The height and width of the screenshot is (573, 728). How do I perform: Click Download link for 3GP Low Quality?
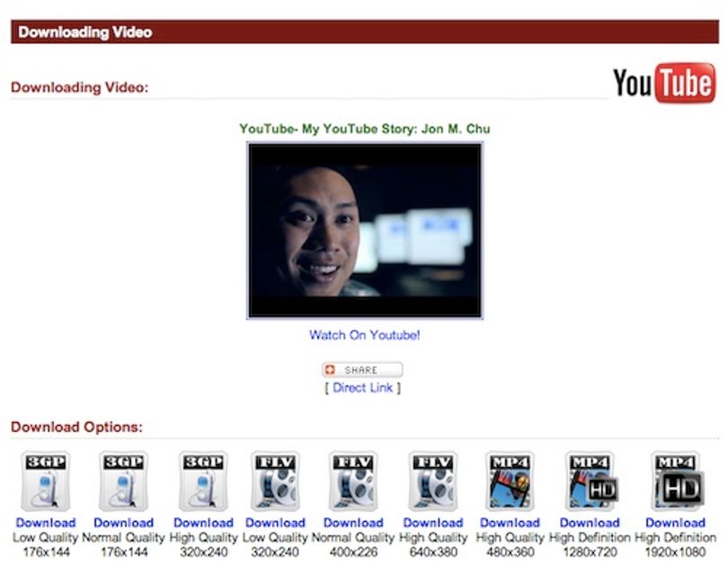[46, 523]
